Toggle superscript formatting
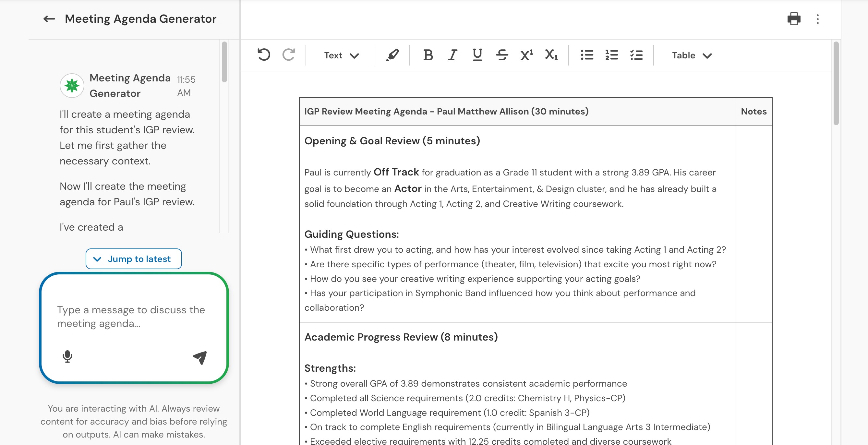 point(526,55)
